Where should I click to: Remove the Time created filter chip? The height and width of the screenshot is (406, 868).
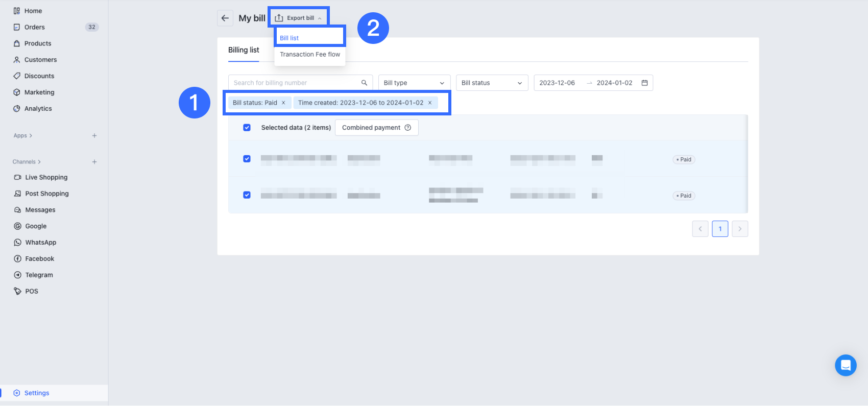pyautogui.click(x=430, y=103)
